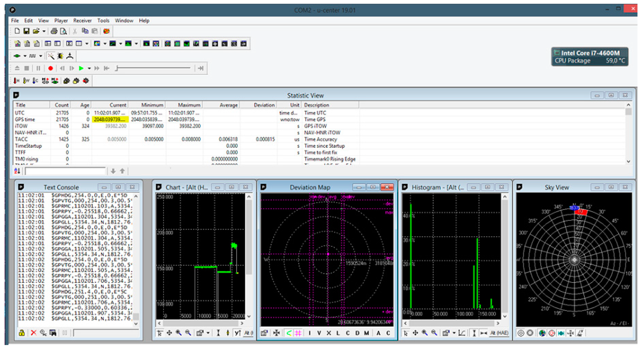Open the Edit menu
The image size is (644, 350).
click(x=28, y=21)
